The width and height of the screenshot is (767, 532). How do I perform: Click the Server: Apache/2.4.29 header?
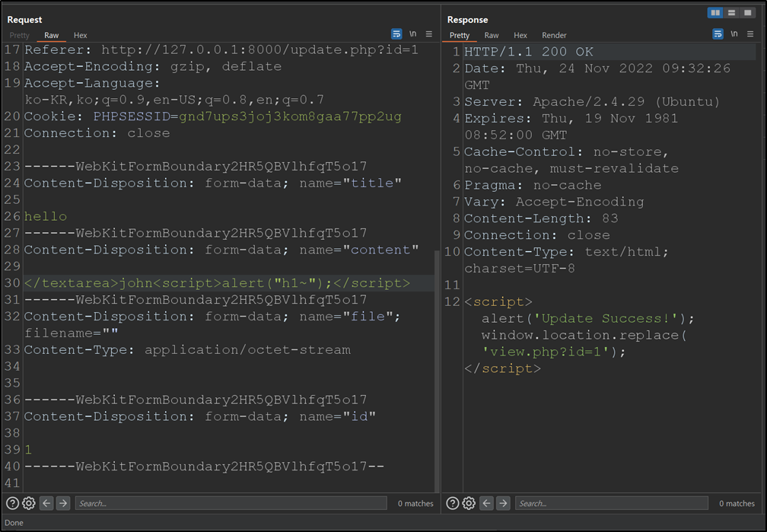point(592,102)
